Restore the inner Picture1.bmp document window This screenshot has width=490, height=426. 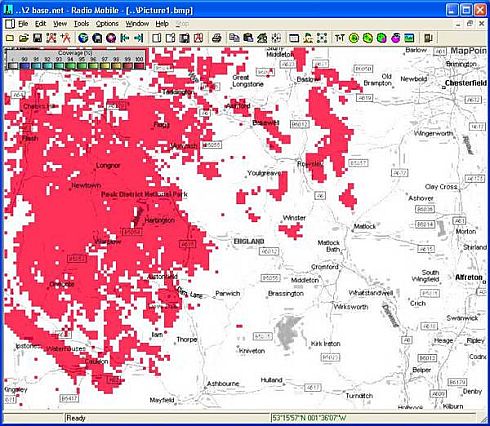coord(470,23)
